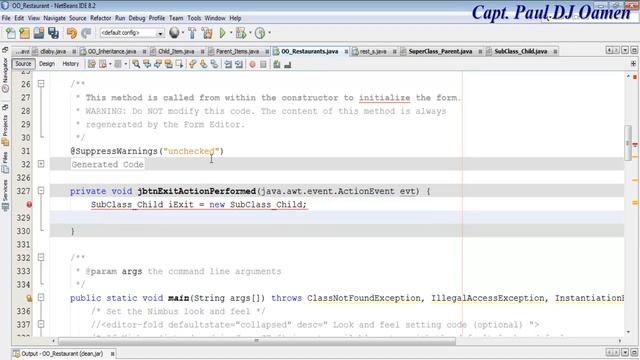
Task: Click the Save All icon
Action: point(53,33)
